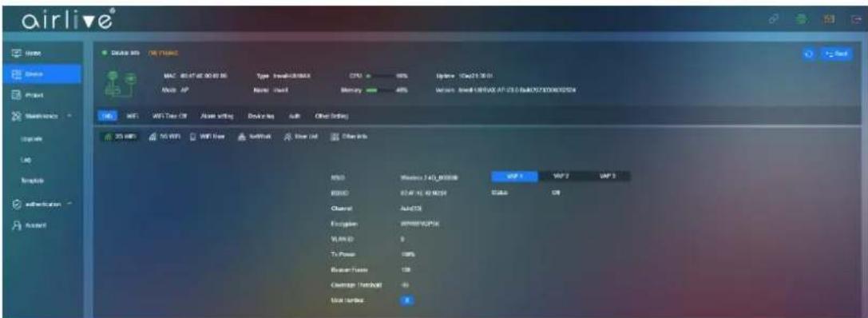Click the blue Back button

pyautogui.click(x=836, y=54)
